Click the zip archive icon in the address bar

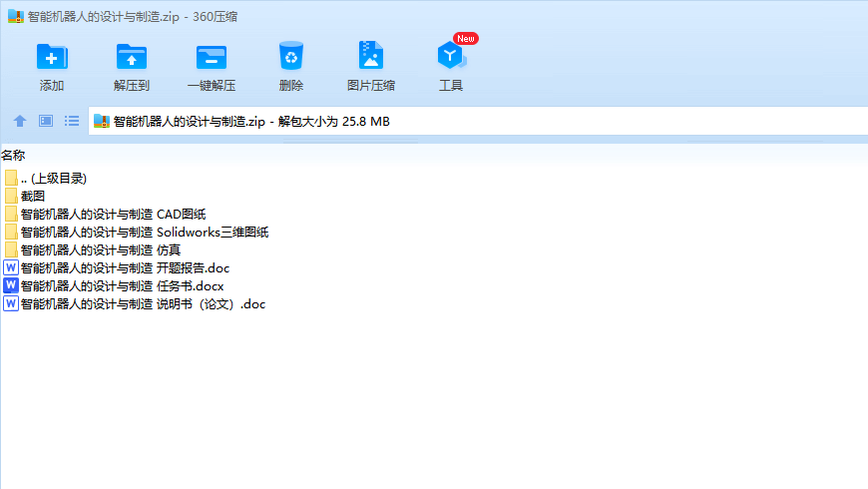[x=102, y=122]
